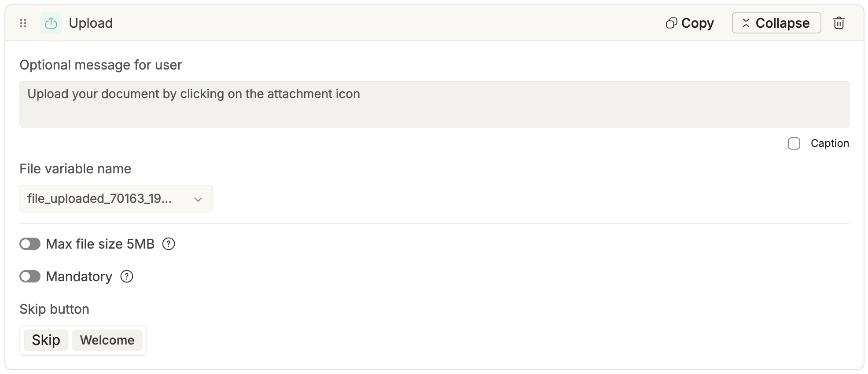
Task: Click the Mandatory label text
Action: pos(79,276)
